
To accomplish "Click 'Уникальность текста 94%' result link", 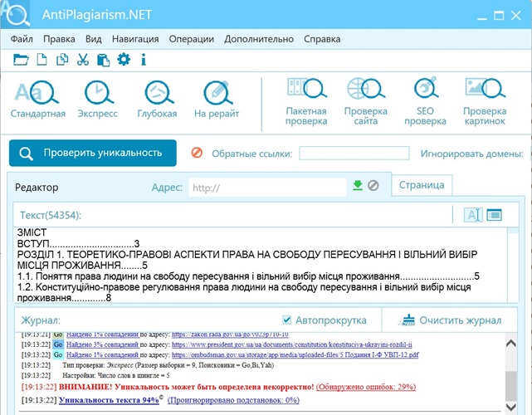I will [109, 400].
